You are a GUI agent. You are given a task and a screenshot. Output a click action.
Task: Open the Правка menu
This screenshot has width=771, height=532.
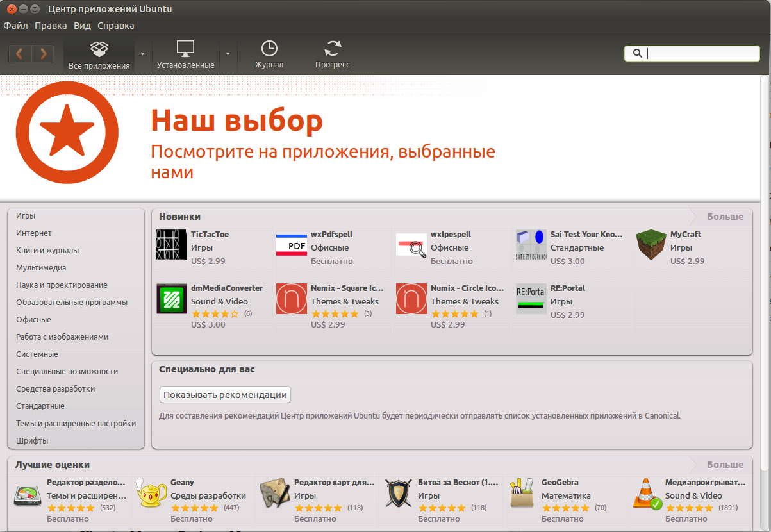[x=51, y=26]
